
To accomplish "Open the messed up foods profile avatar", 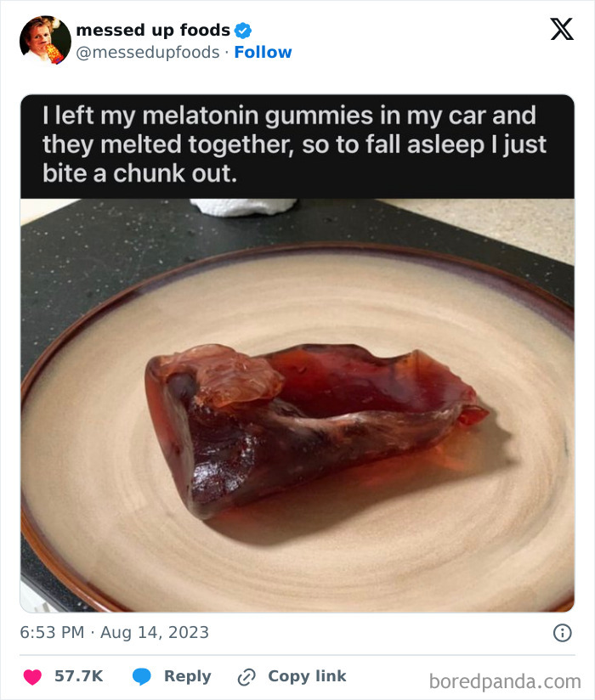I will tap(45, 41).
